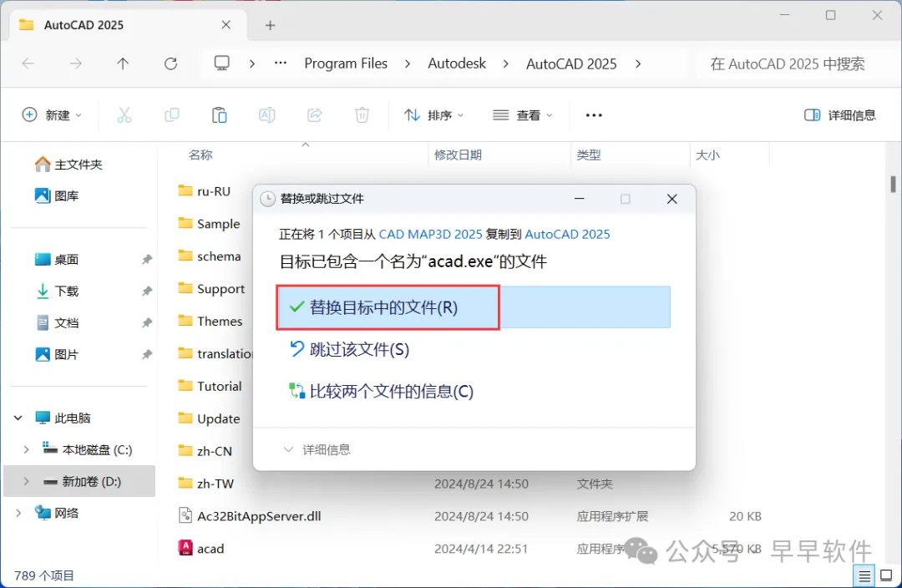Open Documents in the sidebar
The height and width of the screenshot is (588, 902).
coord(57,322)
